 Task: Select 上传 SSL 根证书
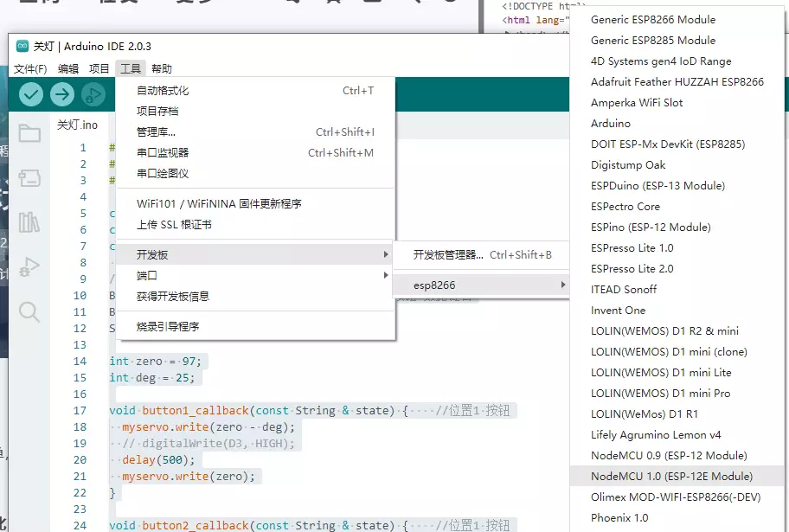click(255, 224)
